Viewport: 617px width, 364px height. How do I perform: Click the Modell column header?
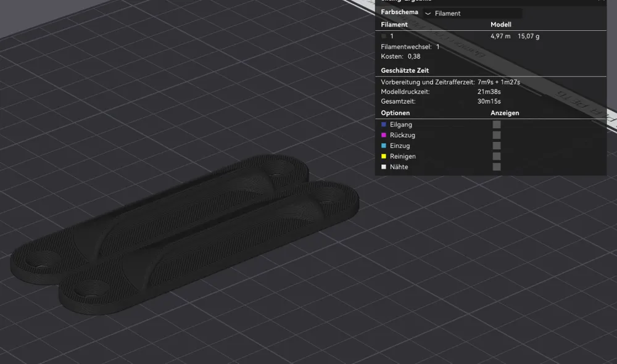[x=501, y=25]
